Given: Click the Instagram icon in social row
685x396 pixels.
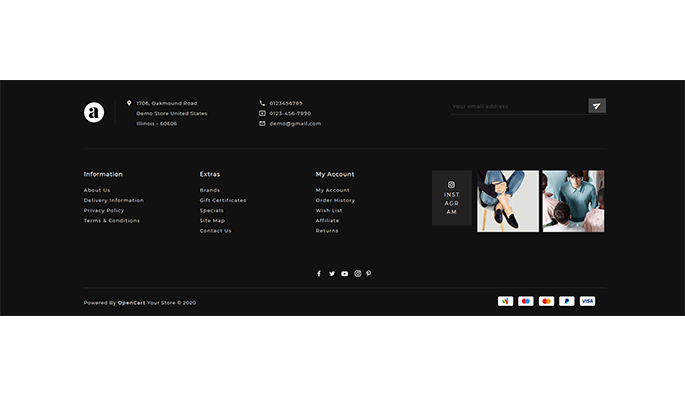Looking at the screenshot, I should tap(358, 274).
